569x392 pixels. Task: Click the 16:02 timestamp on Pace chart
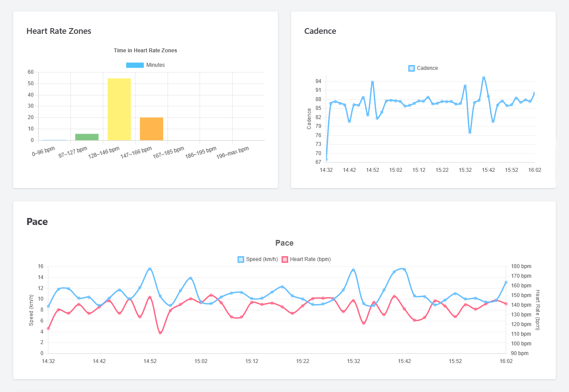coord(506,361)
